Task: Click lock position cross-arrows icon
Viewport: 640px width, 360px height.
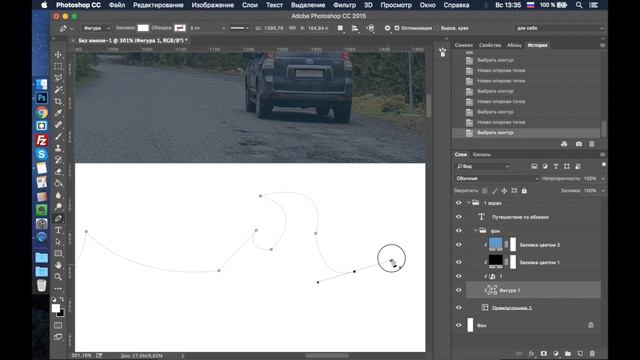Action: pos(504,191)
